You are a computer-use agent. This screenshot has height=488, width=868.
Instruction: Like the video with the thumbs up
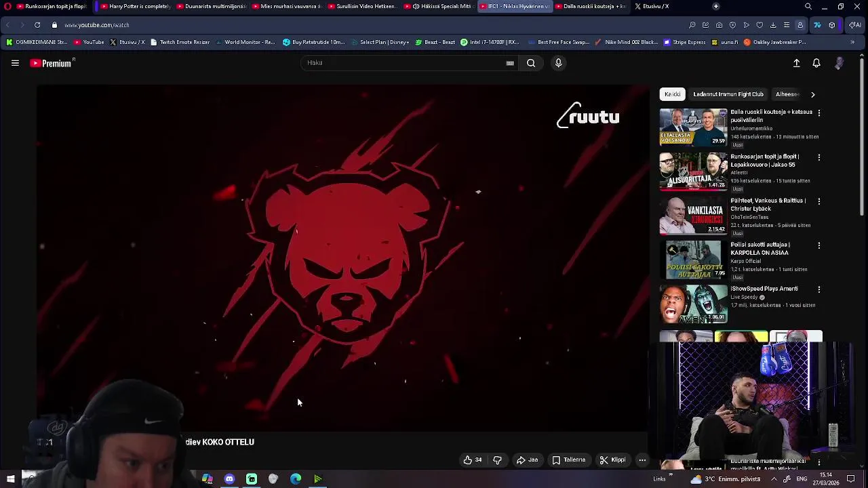(473, 460)
